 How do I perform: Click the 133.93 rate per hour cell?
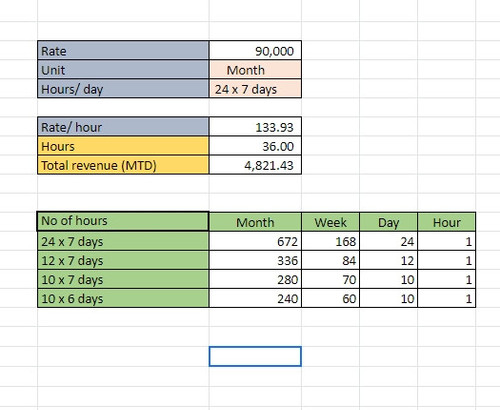pos(255,126)
